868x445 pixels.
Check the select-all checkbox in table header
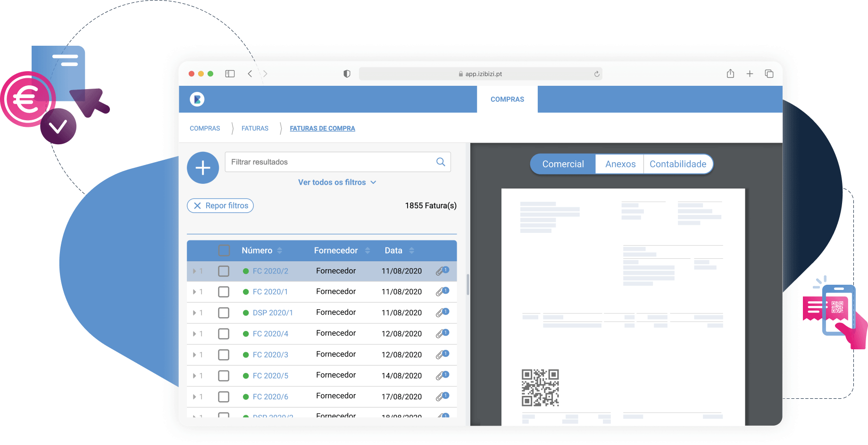pos(224,250)
